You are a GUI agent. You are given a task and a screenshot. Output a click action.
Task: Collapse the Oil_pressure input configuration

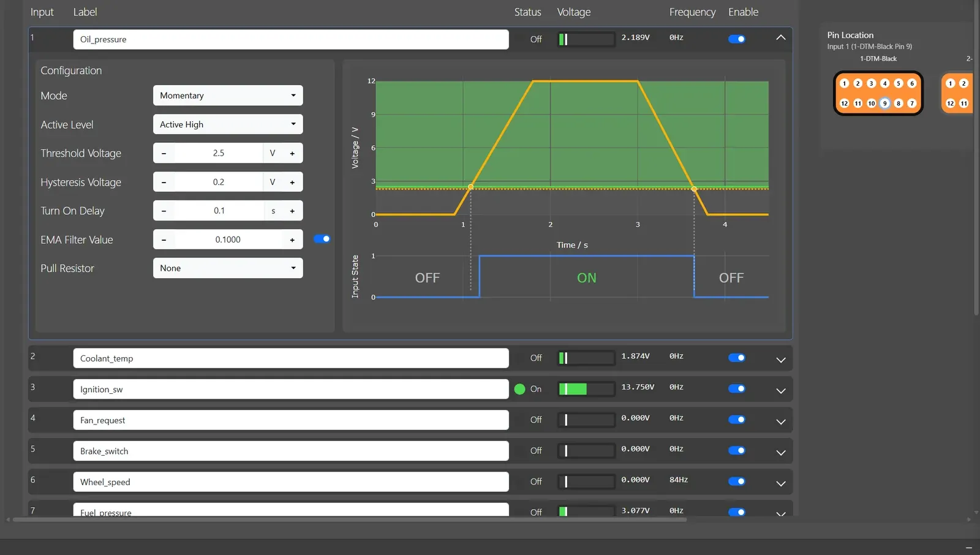pos(780,37)
